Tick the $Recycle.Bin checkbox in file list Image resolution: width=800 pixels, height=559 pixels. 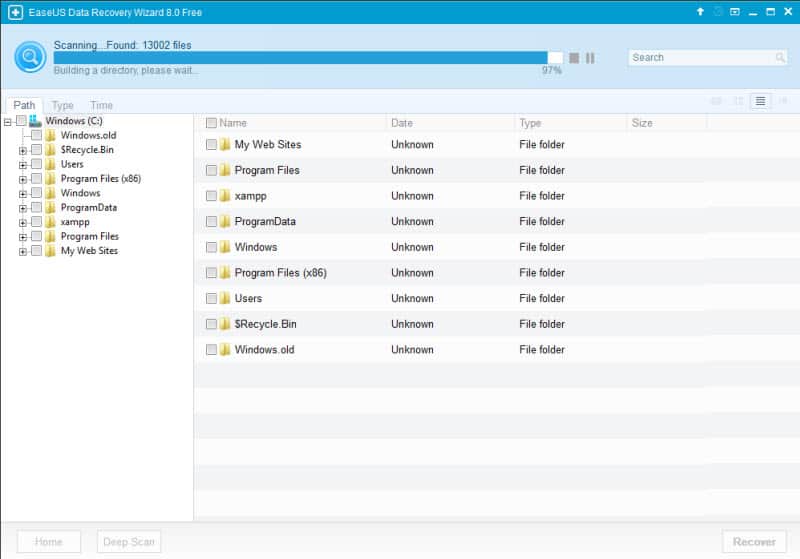click(x=211, y=324)
